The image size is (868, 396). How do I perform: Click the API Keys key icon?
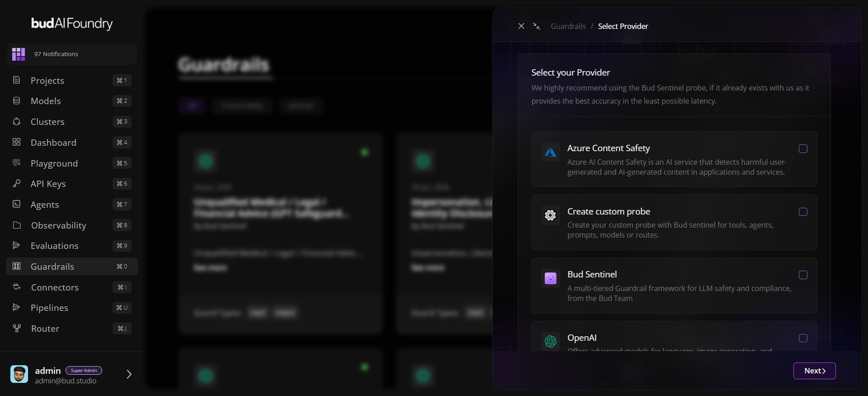point(17,183)
